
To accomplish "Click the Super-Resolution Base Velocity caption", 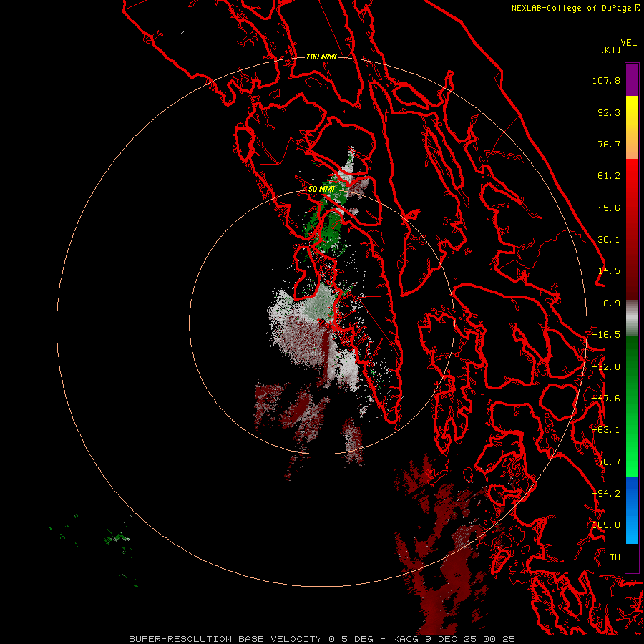I will click(322, 639).
